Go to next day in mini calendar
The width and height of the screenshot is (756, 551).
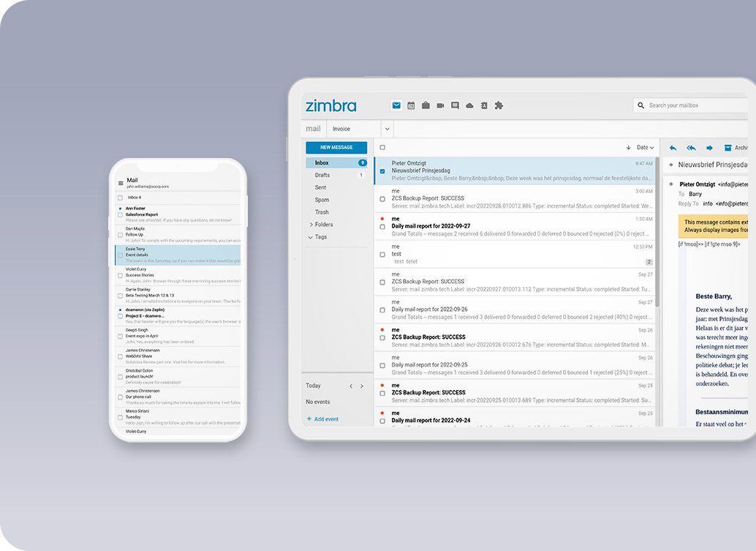pyautogui.click(x=362, y=386)
